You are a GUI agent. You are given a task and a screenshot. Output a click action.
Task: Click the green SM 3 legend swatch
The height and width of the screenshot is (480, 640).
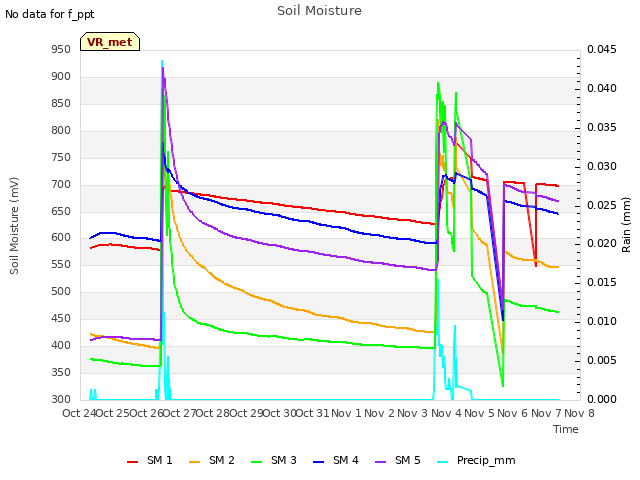(x=257, y=462)
